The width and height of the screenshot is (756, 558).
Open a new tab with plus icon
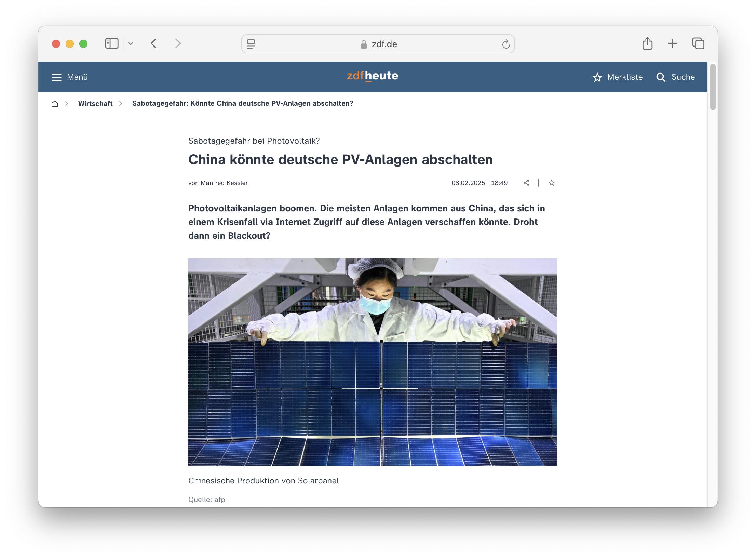pos(672,43)
